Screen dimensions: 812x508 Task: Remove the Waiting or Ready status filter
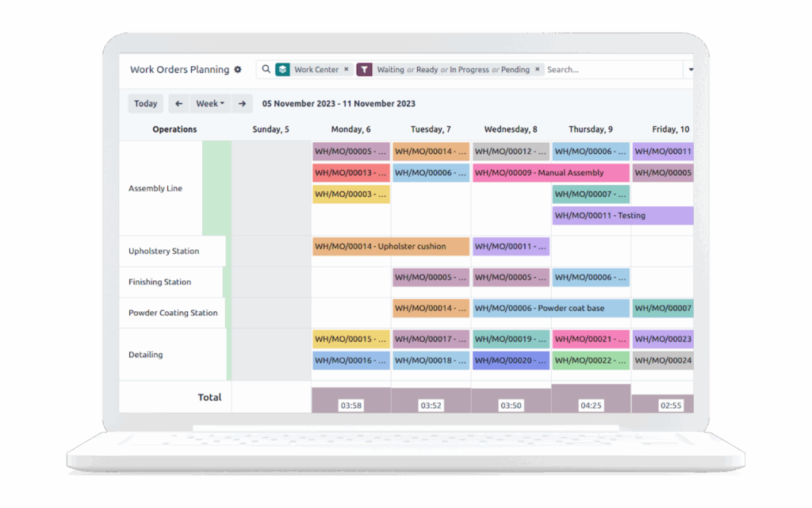pos(537,70)
